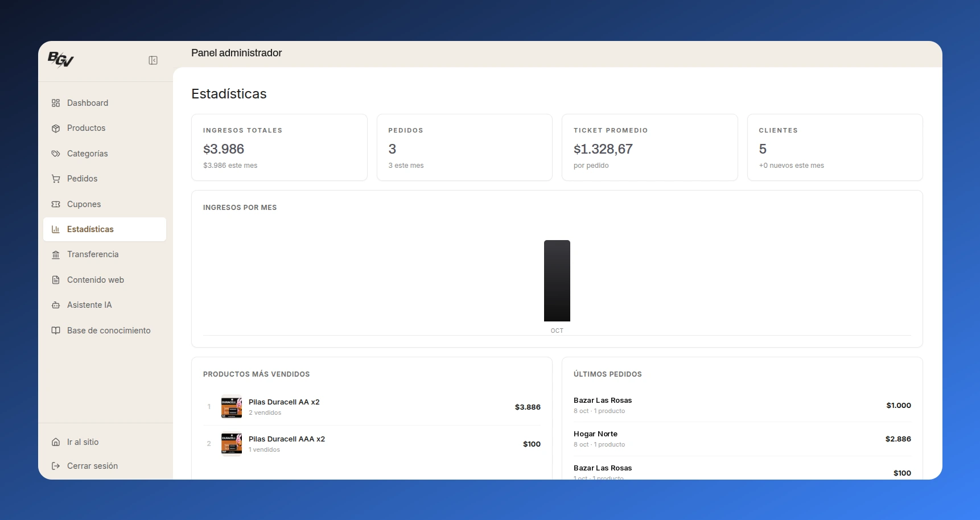Click the Dashboard grid icon
Image resolution: width=980 pixels, height=520 pixels.
coord(56,103)
